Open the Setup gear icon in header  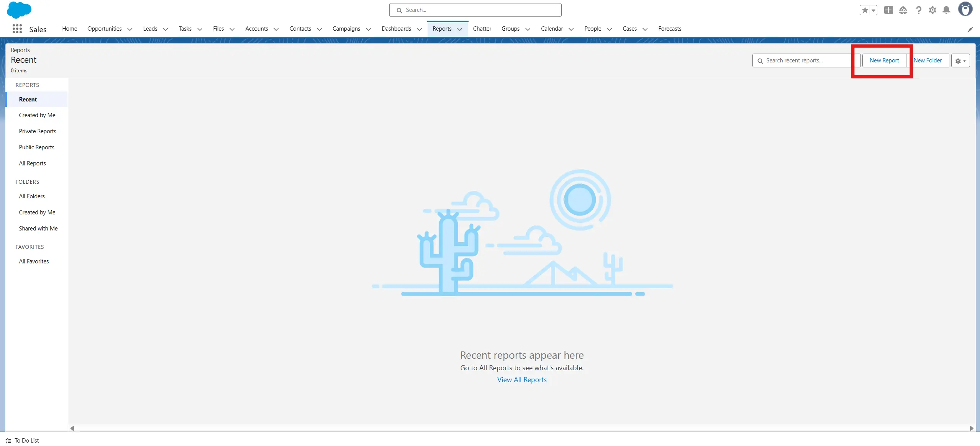[932, 10]
